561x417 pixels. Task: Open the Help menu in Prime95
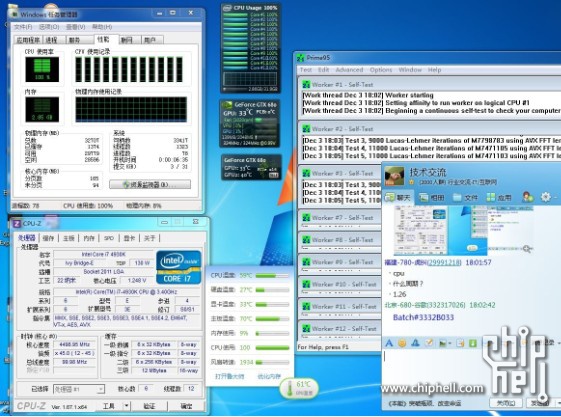point(434,70)
